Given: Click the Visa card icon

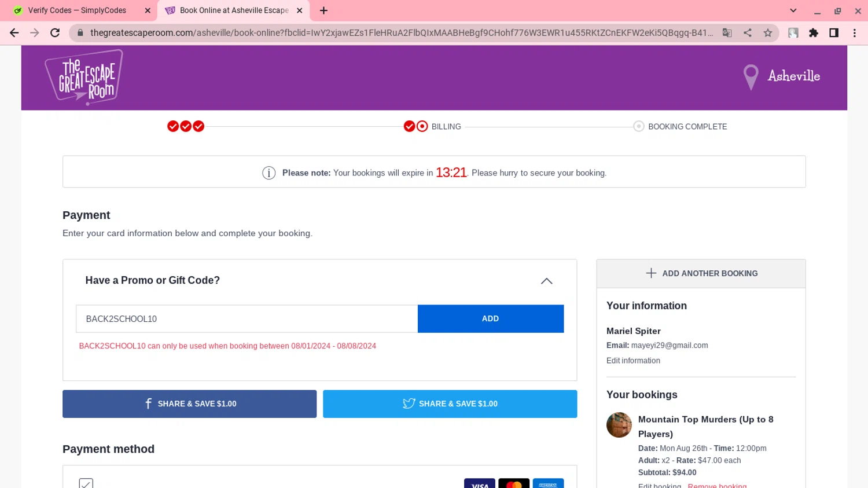Looking at the screenshot, I should tap(479, 483).
